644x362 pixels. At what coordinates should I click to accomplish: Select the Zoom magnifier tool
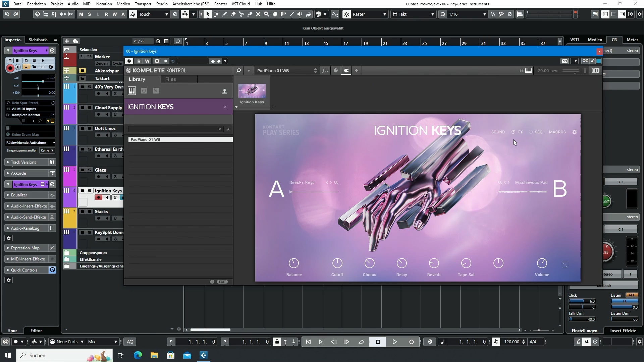[267, 14]
